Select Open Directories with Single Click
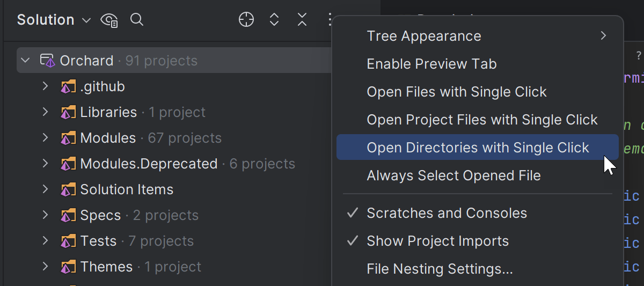Screen dimensions: 644x286 point(478,148)
